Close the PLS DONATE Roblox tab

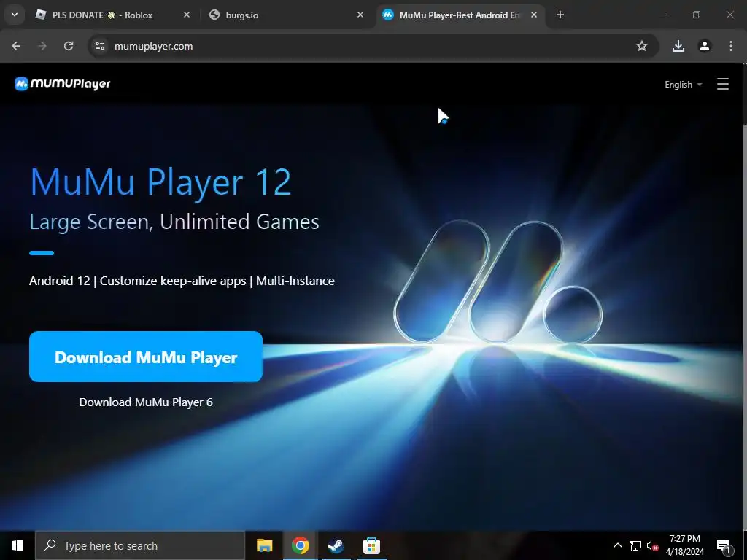tap(187, 15)
